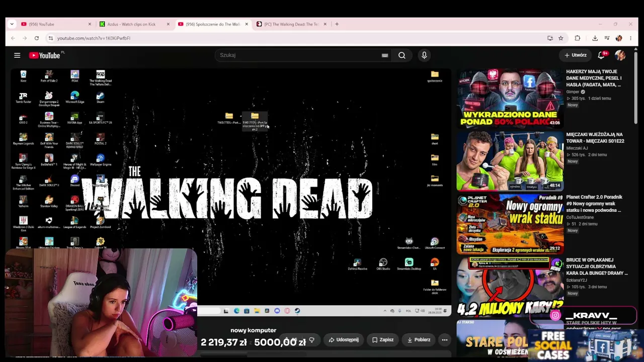The image size is (644, 362).
Task: Open the Planet Crafter 'Nowy ogromny wrak statku' thumbnail
Action: (510, 224)
